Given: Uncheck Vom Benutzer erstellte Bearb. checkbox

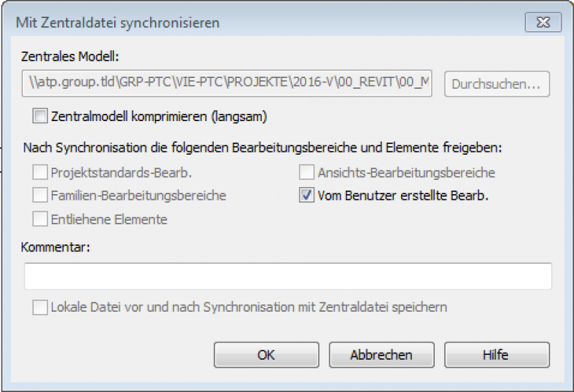Looking at the screenshot, I should (x=306, y=196).
